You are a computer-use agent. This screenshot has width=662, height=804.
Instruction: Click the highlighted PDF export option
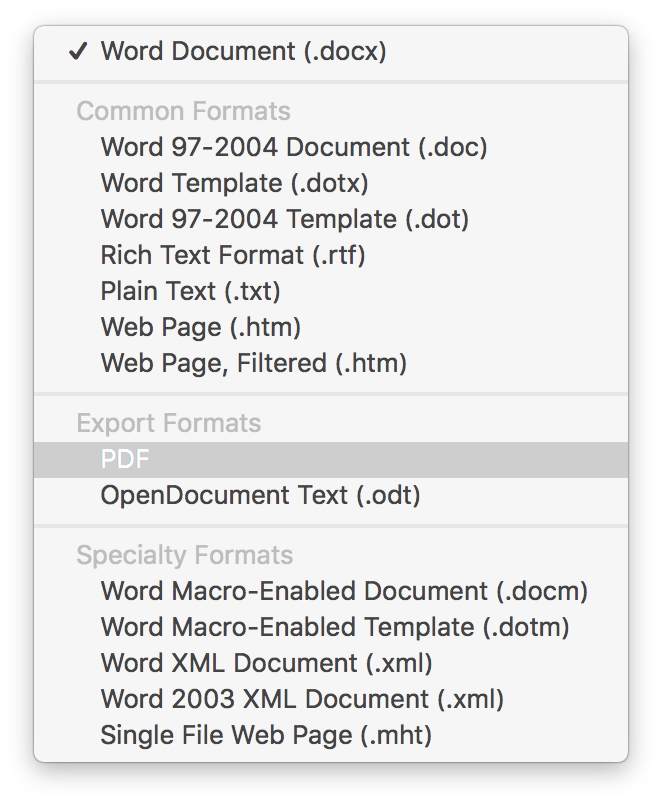click(331, 459)
